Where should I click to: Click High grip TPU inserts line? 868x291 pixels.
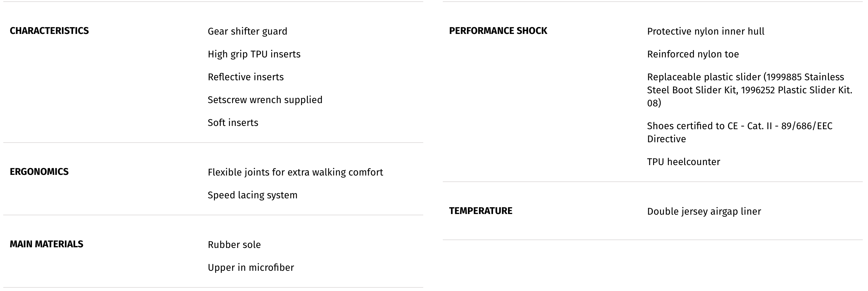pos(254,54)
